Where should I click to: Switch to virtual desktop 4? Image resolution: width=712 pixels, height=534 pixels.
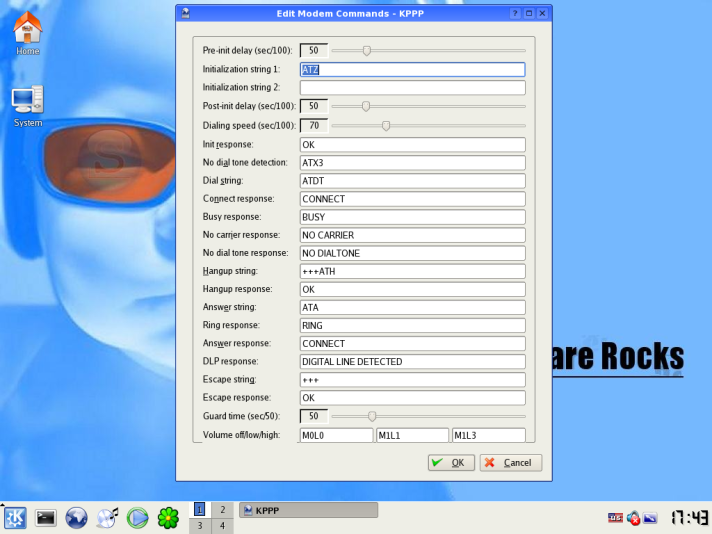(222, 526)
